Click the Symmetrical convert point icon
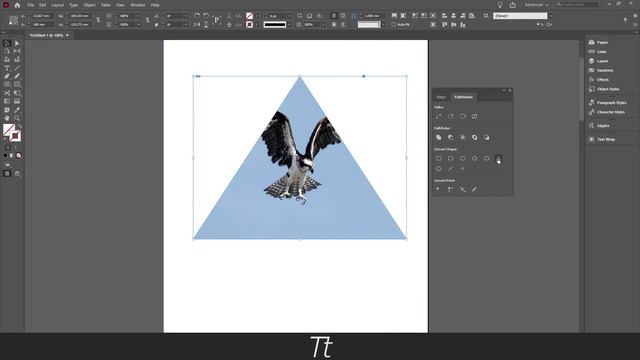Screen dimensions: 640x360 click(x=474, y=189)
